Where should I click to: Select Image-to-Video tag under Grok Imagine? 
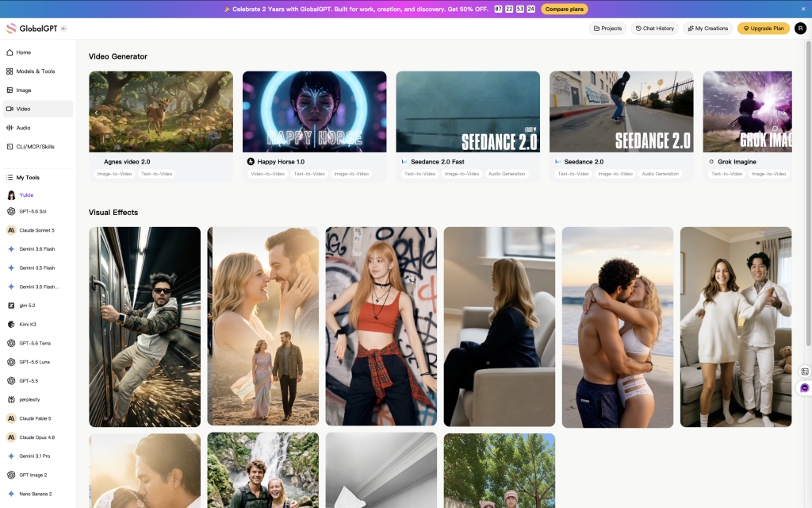pos(768,174)
